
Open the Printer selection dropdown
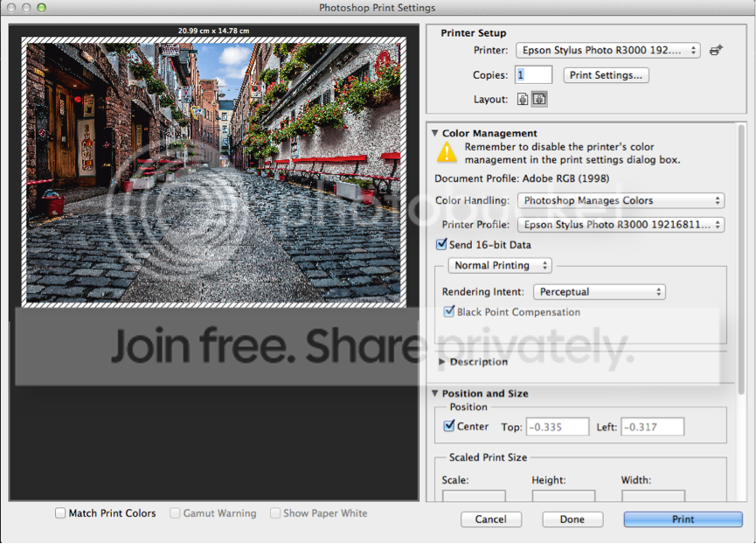coord(607,51)
